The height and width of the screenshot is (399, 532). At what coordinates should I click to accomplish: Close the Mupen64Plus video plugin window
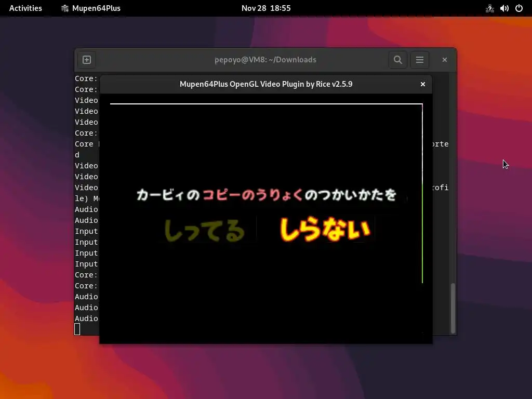423,84
